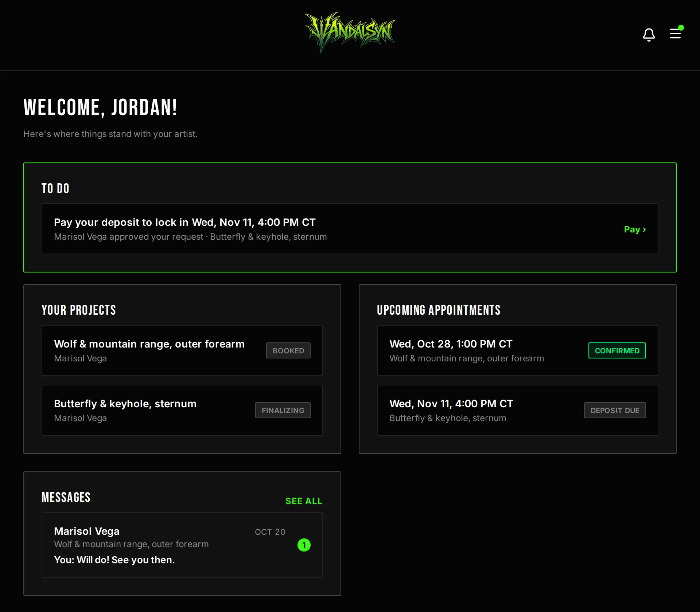This screenshot has width=700, height=612.
Task: Click the Welcome, Jordan! heading
Action: 100,107
